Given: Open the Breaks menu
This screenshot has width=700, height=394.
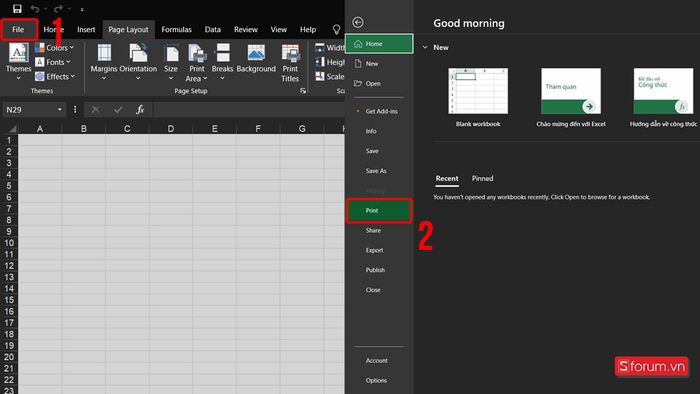Looking at the screenshot, I should [222, 62].
